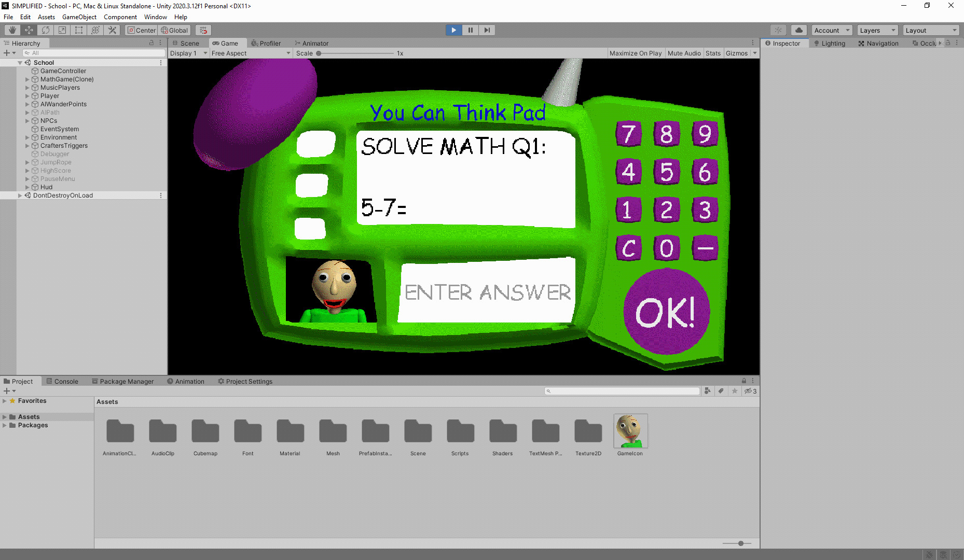Toggle pivot Center mode

tap(142, 30)
